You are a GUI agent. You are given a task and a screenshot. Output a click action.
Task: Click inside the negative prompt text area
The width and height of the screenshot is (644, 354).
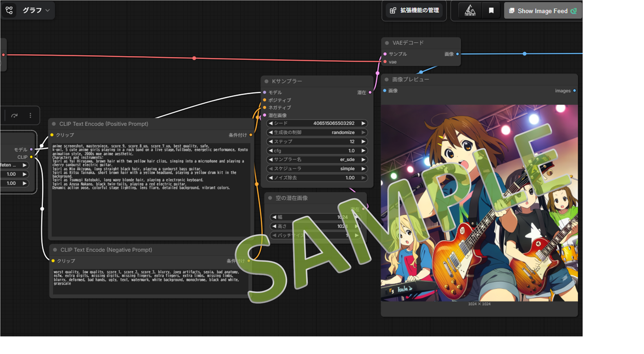point(150,282)
